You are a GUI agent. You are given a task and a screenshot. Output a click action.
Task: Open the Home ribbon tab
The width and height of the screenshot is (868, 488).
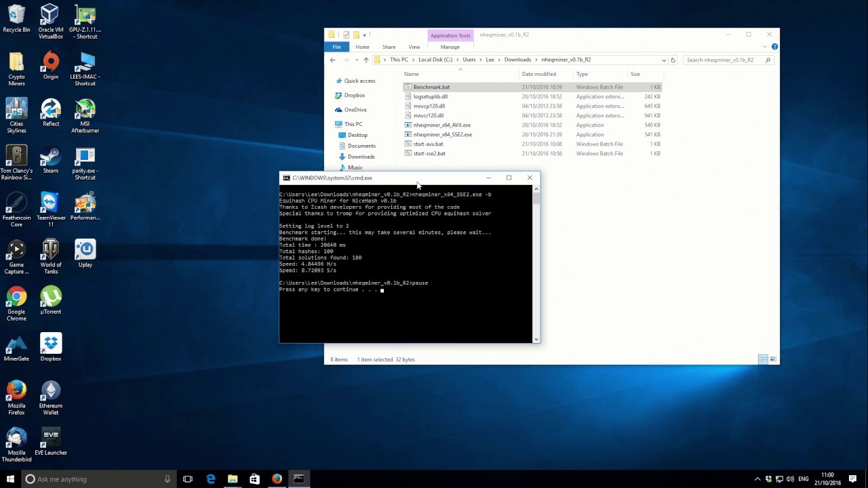pyautogui.click(x=362, y=47)
